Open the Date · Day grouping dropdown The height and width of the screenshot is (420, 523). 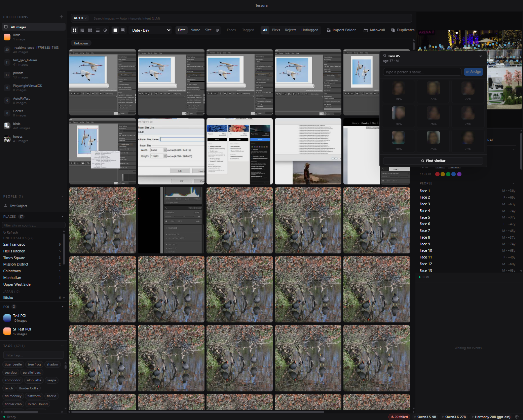pyautogui.click(x=151, y=30)
